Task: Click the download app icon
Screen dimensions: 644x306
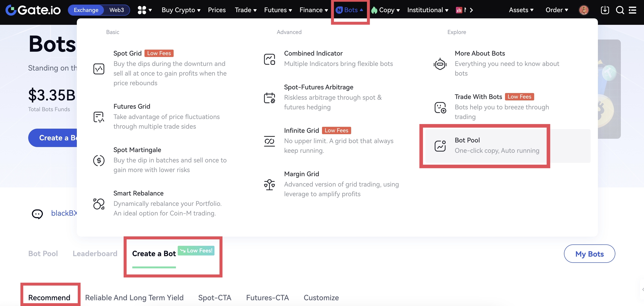Action: [x=605, y=10]
